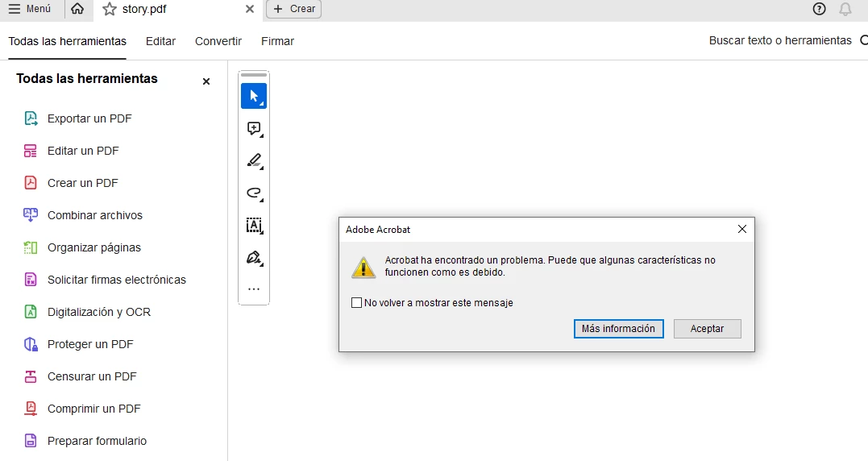Click the Proteger un PDF icon
This screenshot has width=868, height=461.
coord(31,344)
